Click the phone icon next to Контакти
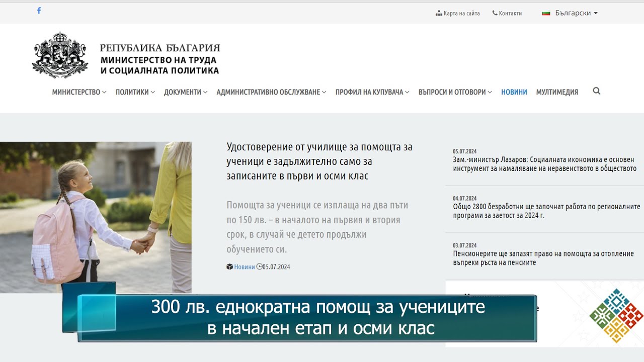Viewport: 644px width, 362px height. pyautogui.click(x=495, y=13)
